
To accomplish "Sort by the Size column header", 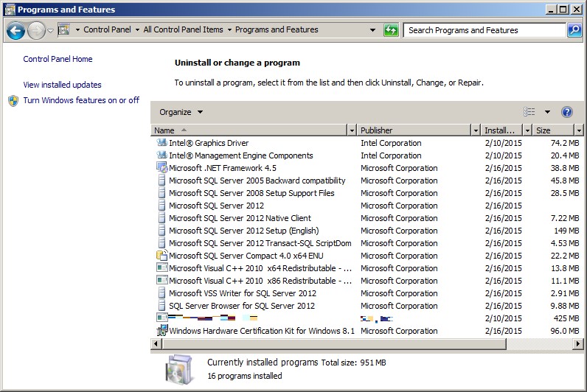I will 553,130.
